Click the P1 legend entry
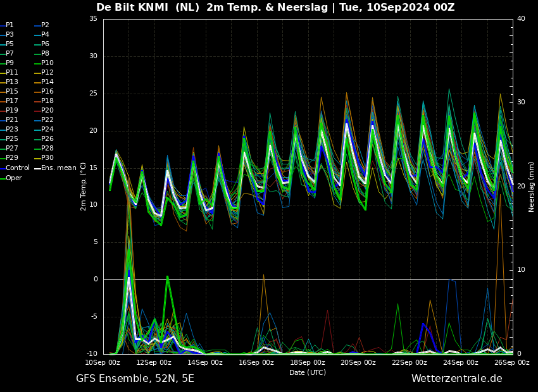 tap(9, 25)
